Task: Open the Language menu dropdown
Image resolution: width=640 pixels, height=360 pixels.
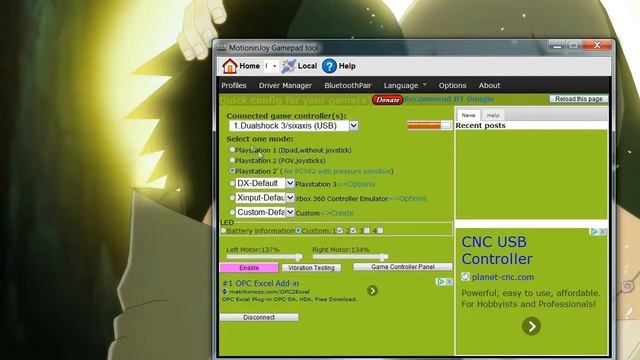Action: [405, 85]
